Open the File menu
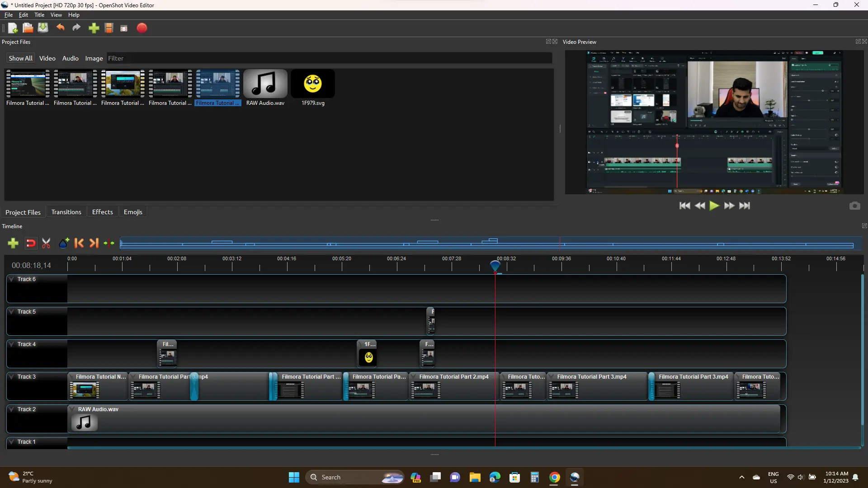The image size is (868, 488). [x=9, y=15]
